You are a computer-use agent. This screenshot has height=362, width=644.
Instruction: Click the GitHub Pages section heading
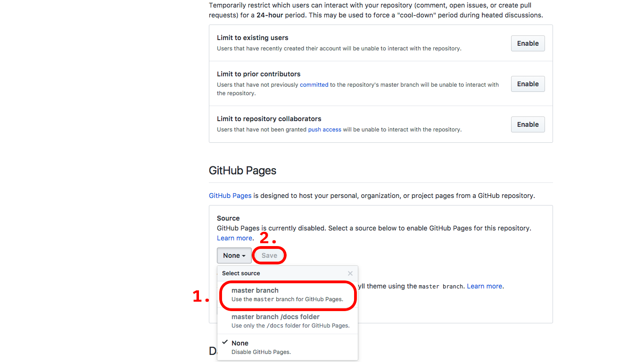(x=242, y=170)
